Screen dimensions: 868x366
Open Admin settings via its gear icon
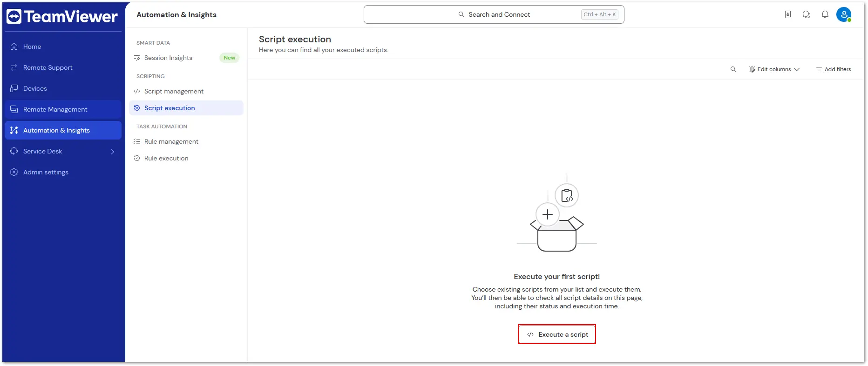[x=14, y=172]
